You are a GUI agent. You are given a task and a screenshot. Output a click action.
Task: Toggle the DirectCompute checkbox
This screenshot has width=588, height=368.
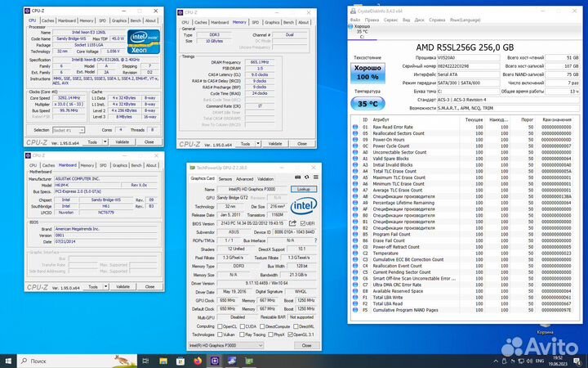click(x=262, y=326)
